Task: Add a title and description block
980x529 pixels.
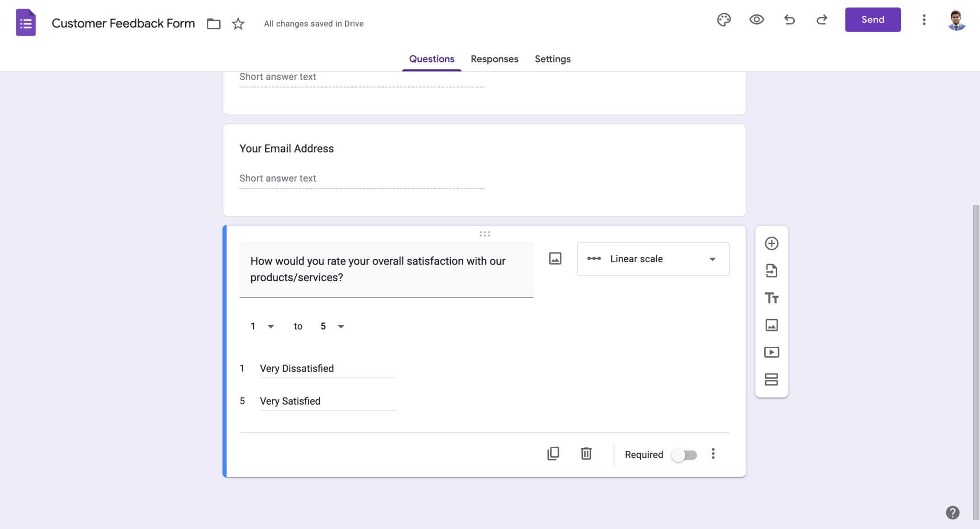Action: pyautogui.click(x=771, y=298)
